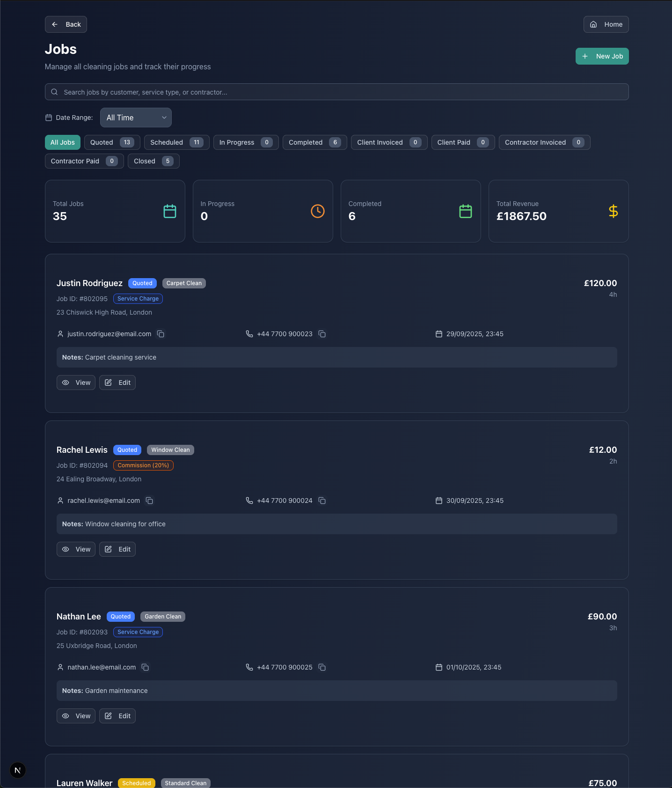The height and width of the screenshot is (788, 672).
Task: Click calendar icon next to 29/09/2025, 23:45
Action: pyautogui.click(x=439, y=334)
